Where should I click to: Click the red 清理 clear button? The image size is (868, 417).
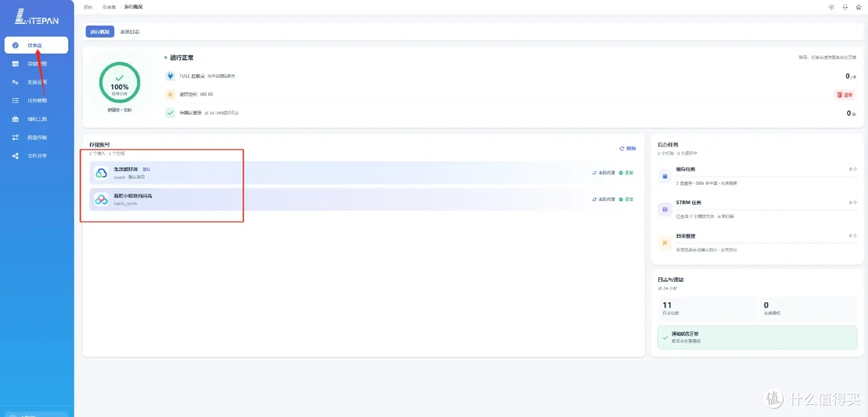coord(845,95)
